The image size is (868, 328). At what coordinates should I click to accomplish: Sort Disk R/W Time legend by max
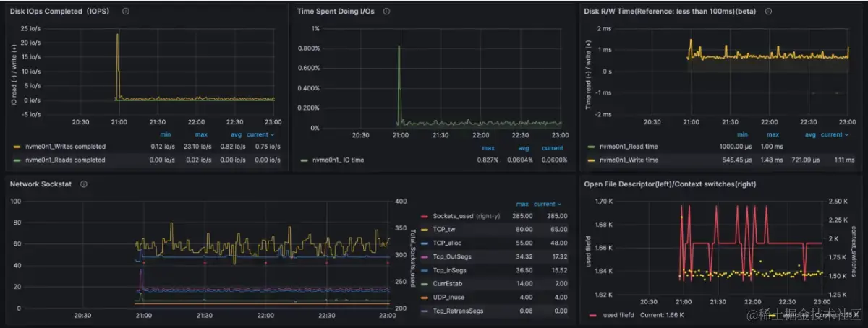click(x=773, y=134)
